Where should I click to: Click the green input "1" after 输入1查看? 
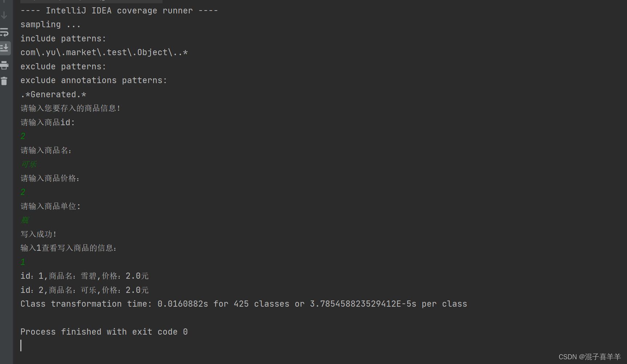pos(22,262)
